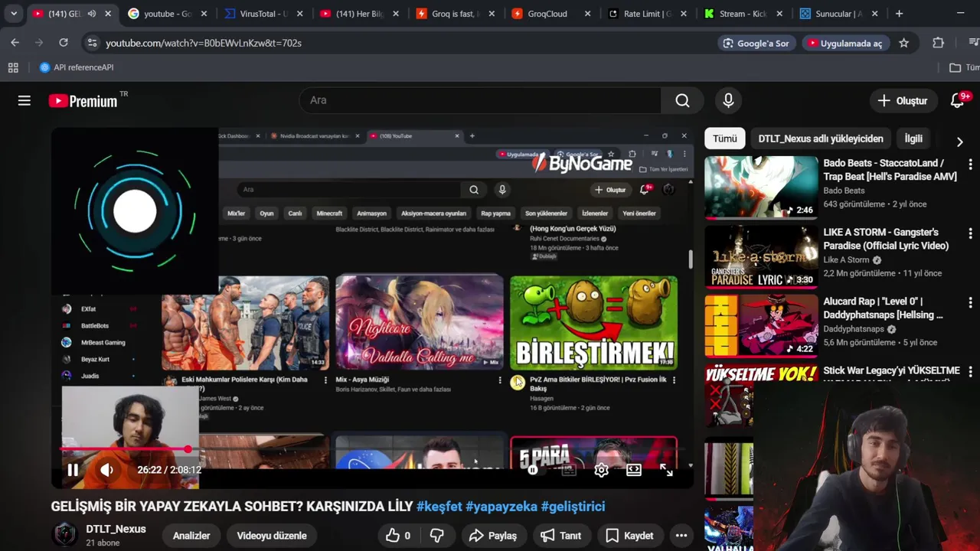The width and height of the screenshot is (980, 551).
Task: Click the DTLT_Nexus channel avatar
Action: pyautogui.click(x=65, y=535)
